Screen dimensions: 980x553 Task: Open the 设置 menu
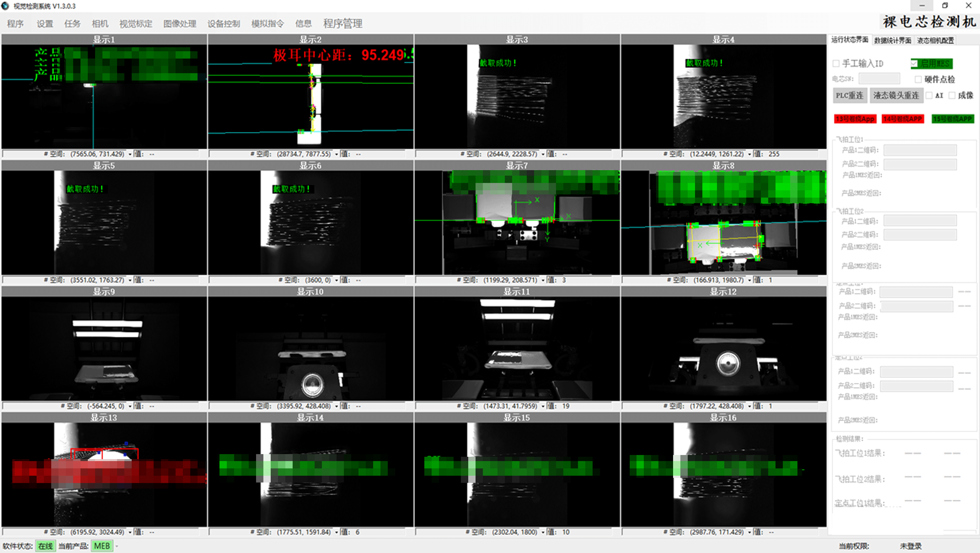(x=45, y=24)
